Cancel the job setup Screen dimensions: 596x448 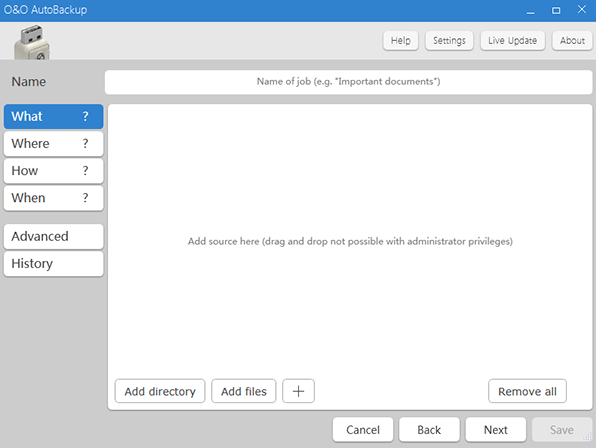pos(363,430)
